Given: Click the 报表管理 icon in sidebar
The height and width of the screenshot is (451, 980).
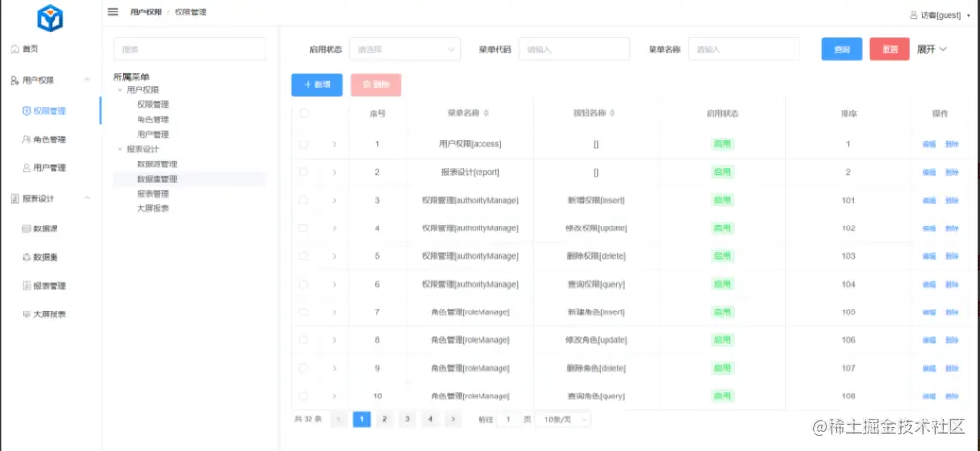Looking at the screenshot, I should [26, 286].
